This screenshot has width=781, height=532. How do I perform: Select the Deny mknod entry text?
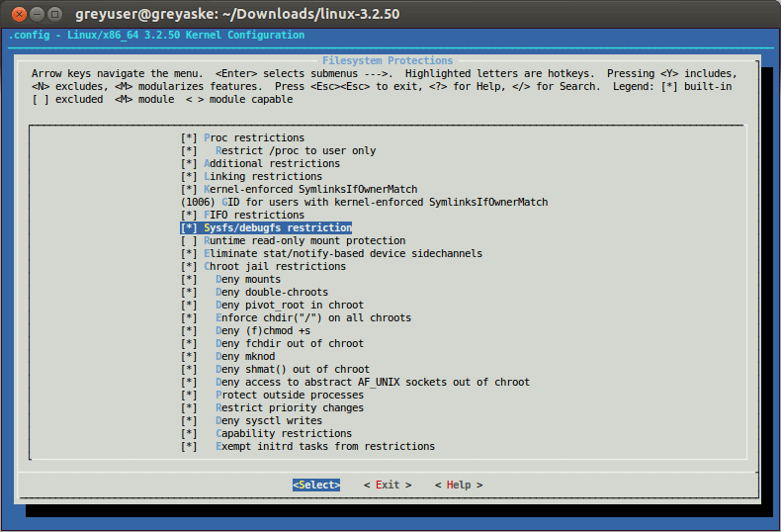245,357
